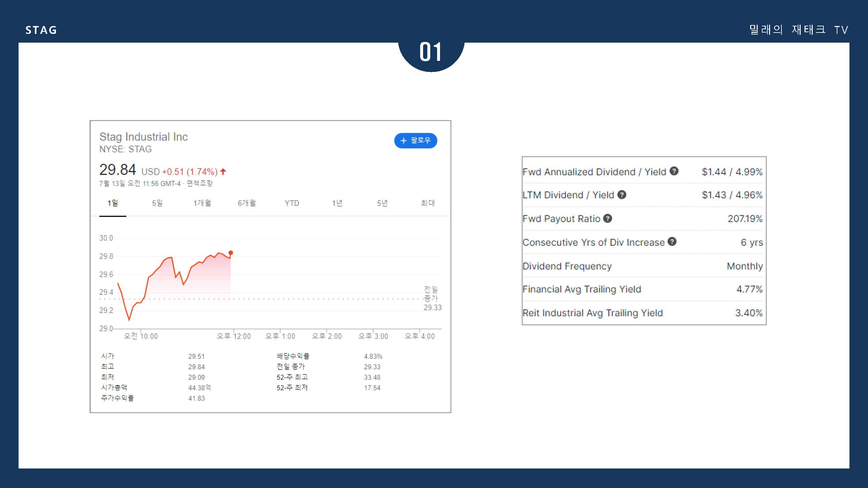Click help icon beside Fwd Payout Ratio
This screenshot has width=868, height=488.
click(x=608, y=218)
